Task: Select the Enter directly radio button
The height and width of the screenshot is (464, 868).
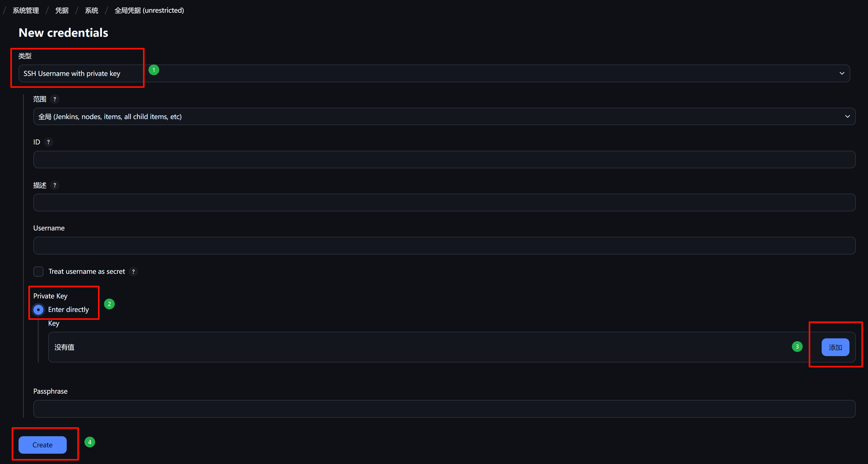Action: 38,310
